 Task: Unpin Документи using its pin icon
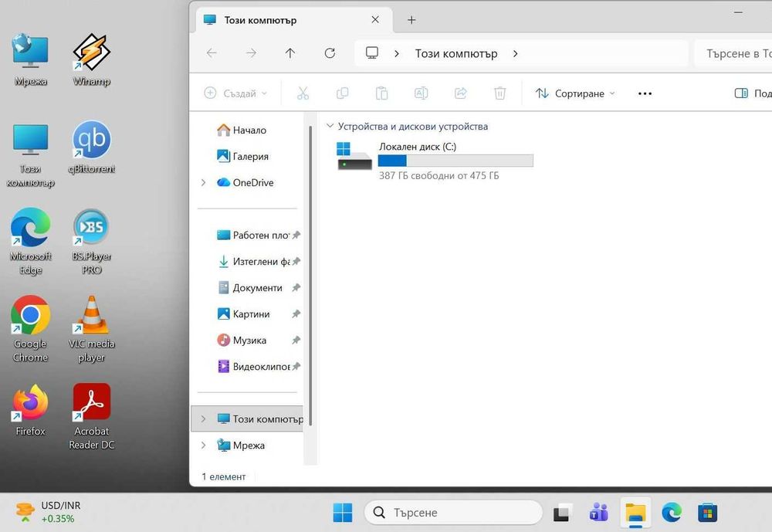[296, 288]
